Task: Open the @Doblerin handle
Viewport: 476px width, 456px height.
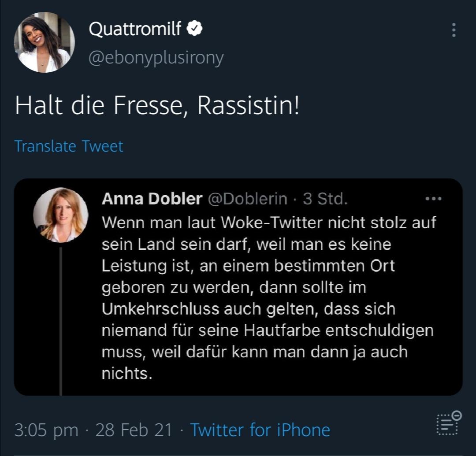Action: click(247, 199)
